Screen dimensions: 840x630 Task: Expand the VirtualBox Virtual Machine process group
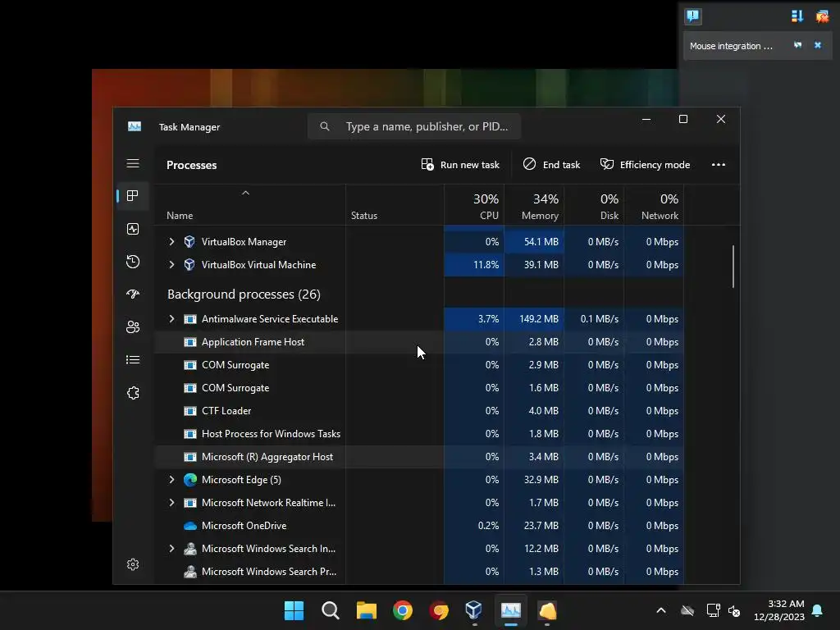click(171, 265)
